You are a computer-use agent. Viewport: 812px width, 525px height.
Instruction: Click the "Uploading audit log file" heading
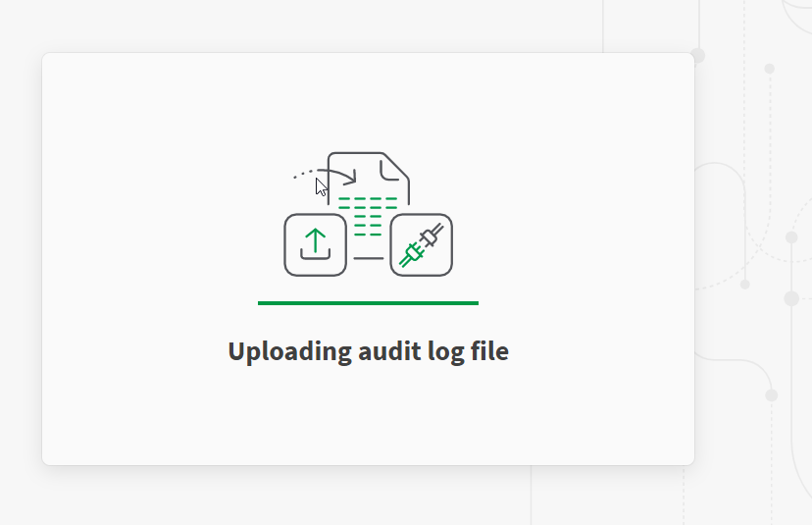[368, 352]
